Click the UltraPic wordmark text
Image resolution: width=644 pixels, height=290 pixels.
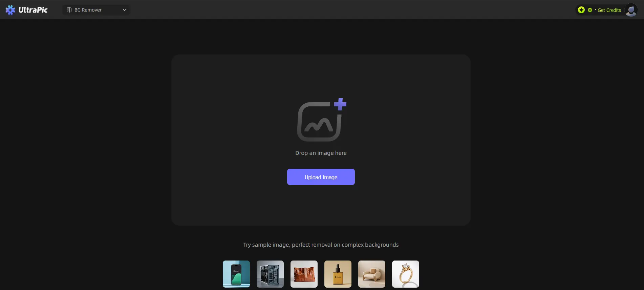coord(33,10)
